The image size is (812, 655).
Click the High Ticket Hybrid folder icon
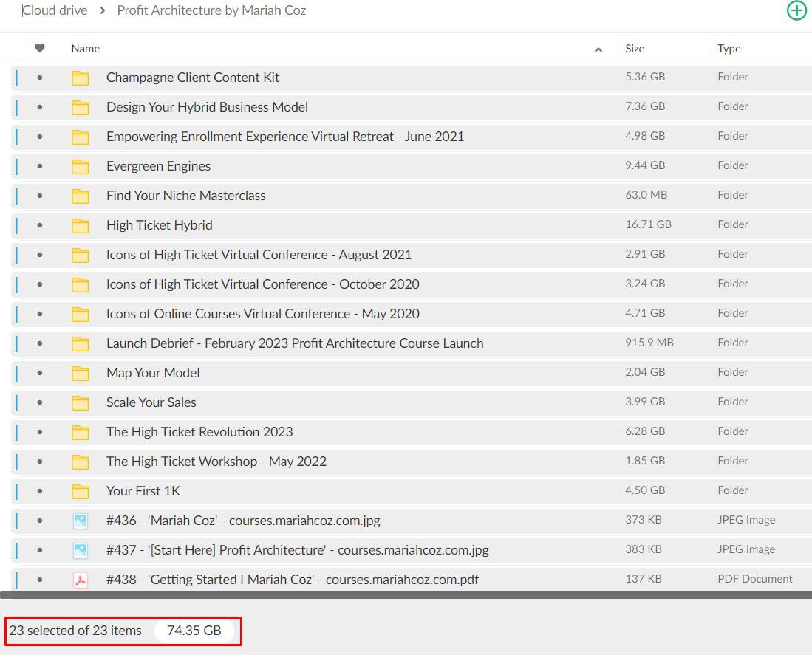tap(80, 226)
